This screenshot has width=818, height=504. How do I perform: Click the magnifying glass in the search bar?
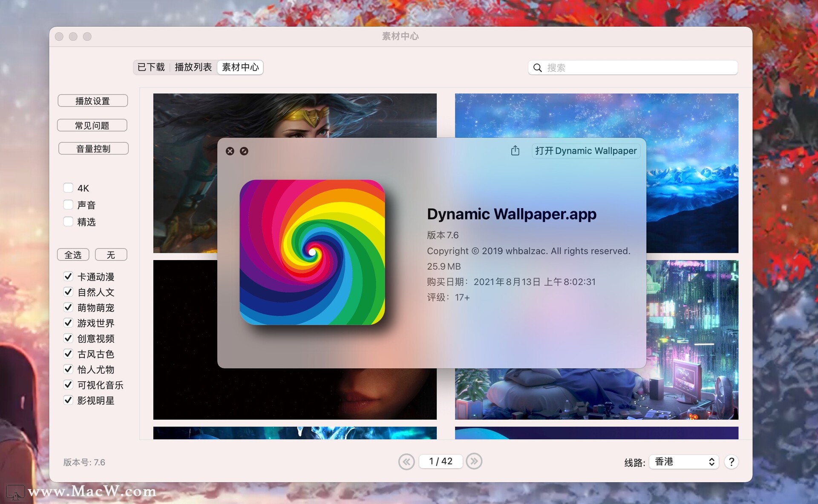click(x=537, y=68)
